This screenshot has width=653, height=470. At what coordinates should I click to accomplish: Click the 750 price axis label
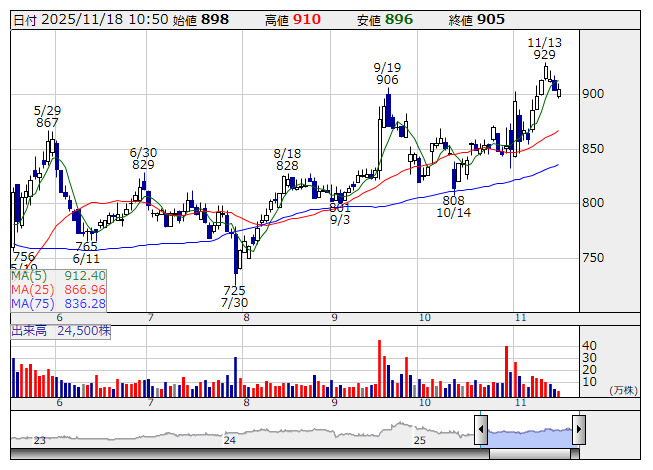pos(593,258)
